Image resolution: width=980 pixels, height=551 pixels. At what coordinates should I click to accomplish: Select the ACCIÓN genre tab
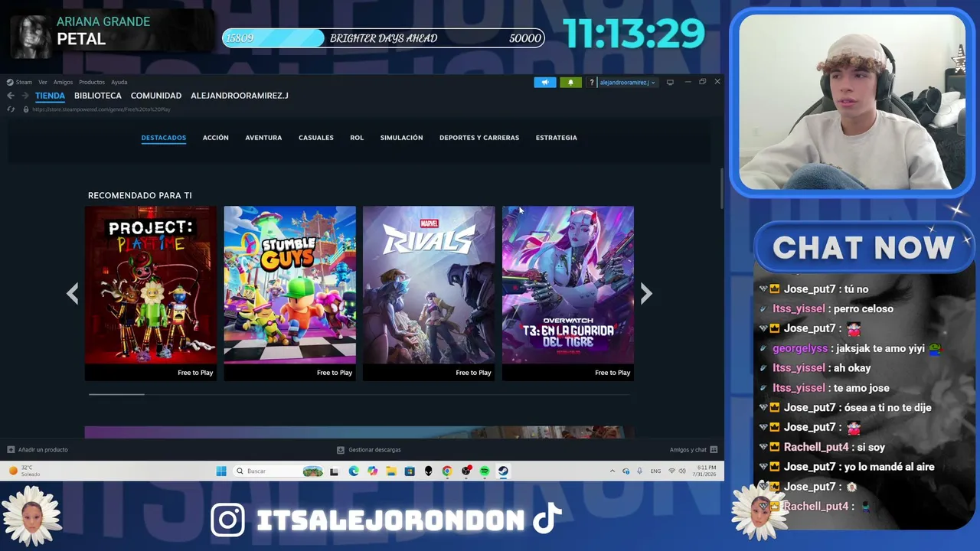(x=216, y=138)
